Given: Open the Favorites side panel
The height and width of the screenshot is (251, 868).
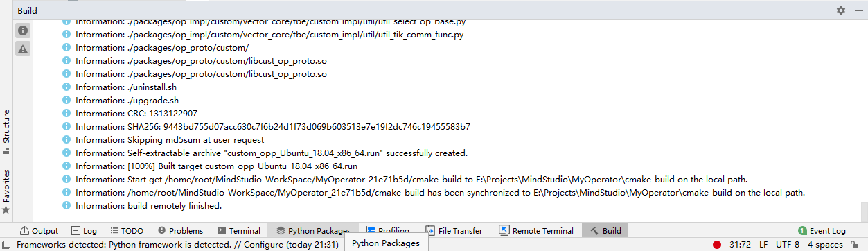Looking at the screenshot, I should (6, 191).
